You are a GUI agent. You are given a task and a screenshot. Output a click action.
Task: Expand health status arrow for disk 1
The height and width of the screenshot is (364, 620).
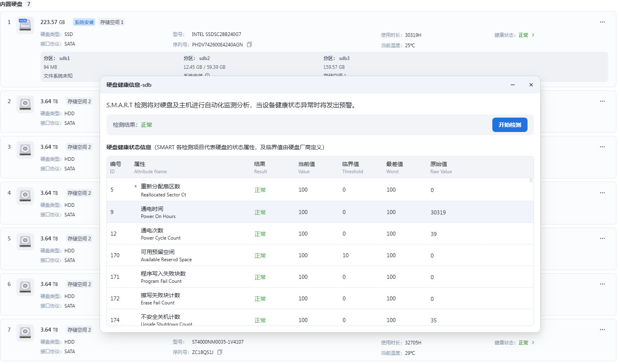(x=533, y=35)
